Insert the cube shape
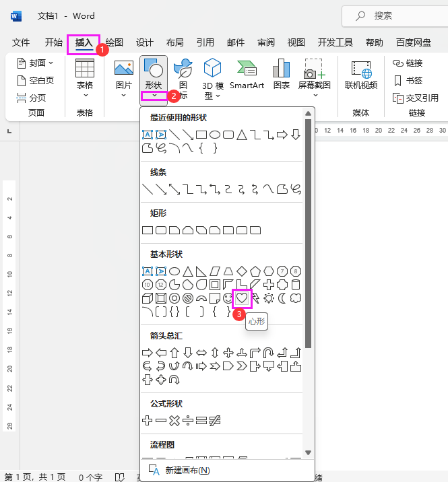The width and height of the screenshot is (448, 482). pyautogui.click(x=148, y=298)
